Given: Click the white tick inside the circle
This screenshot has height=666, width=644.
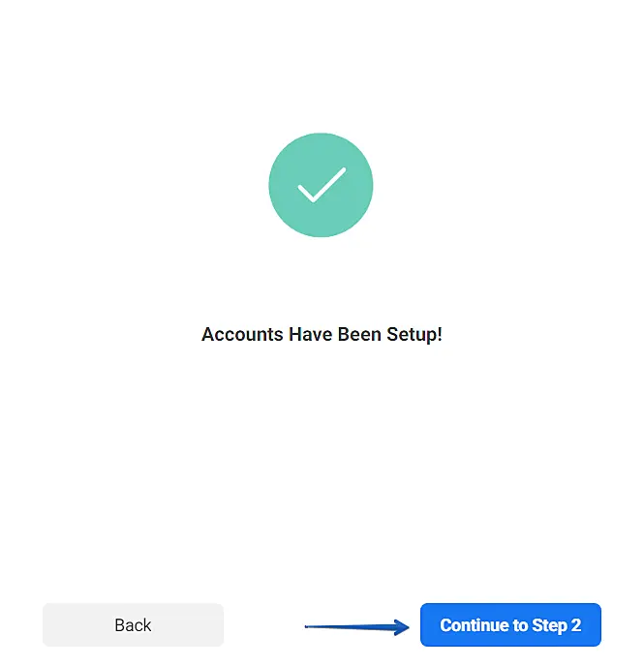Looking at the screenshot, I should (x=321, y=185).
